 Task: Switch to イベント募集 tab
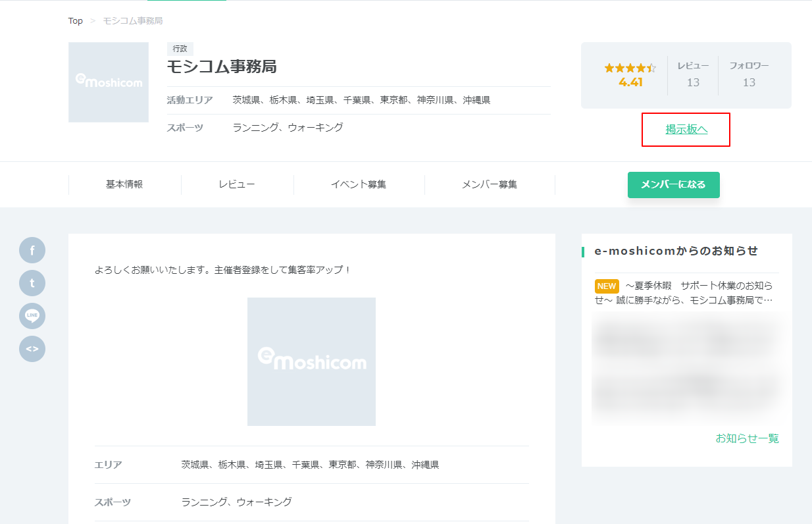(359, 184)
